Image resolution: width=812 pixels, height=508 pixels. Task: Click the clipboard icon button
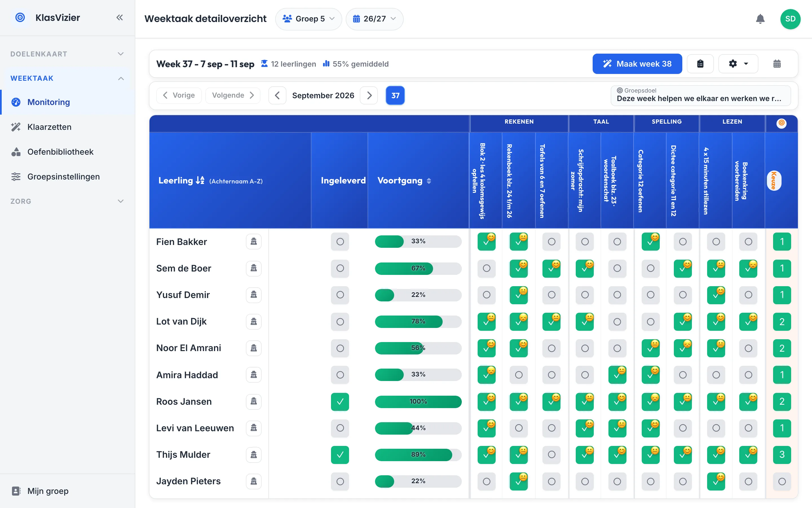(x=700, y=64)
